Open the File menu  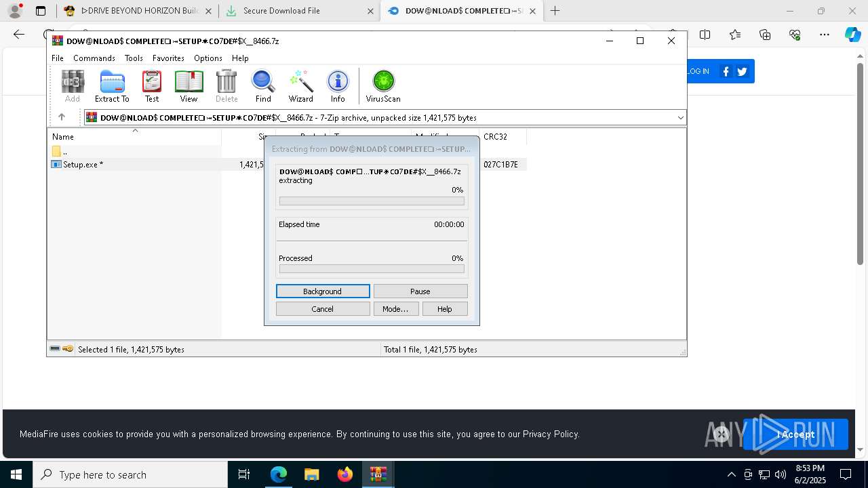coord(58,58)
